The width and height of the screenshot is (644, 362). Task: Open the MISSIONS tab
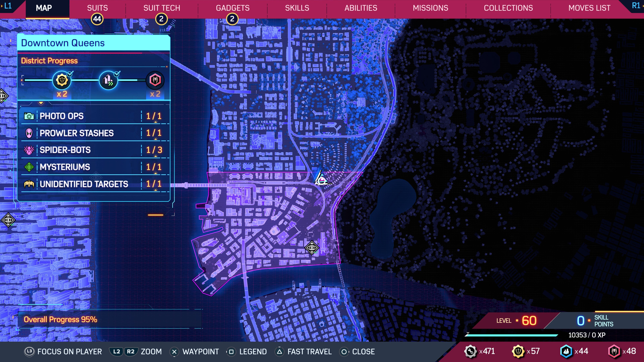(x=431, y=8)
